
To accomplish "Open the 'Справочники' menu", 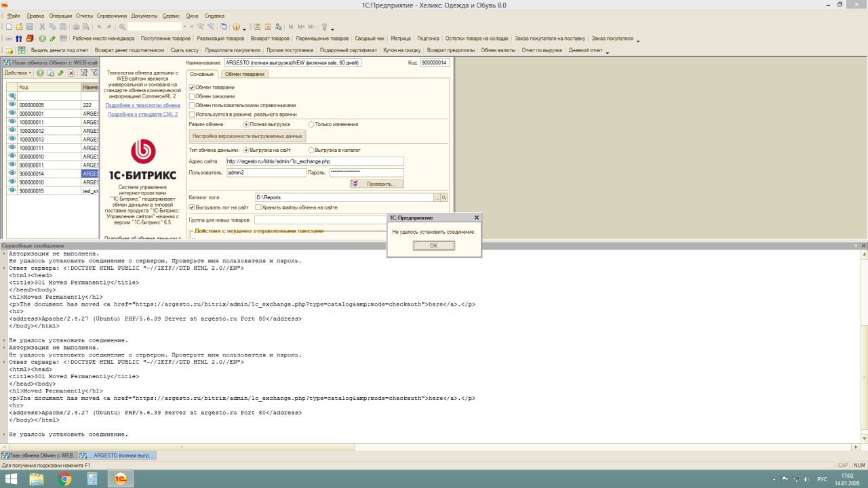I will point(112,15).
